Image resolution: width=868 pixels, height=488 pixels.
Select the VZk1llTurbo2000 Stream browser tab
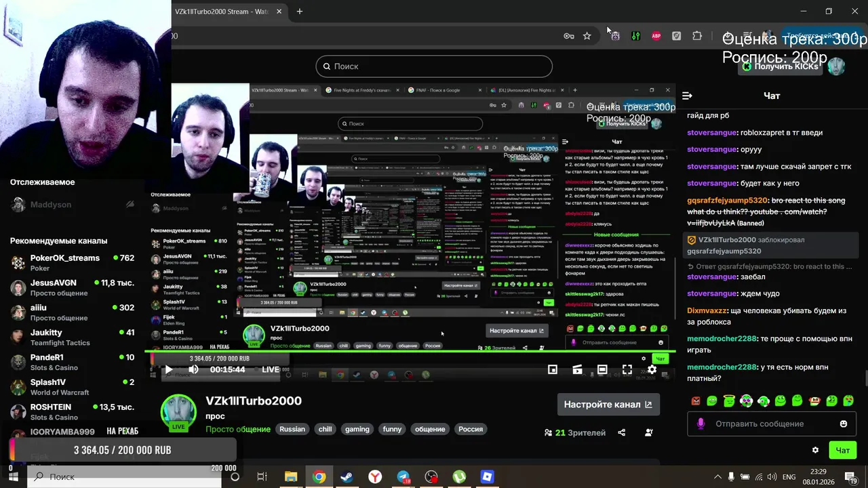click(x=229, y=12)
